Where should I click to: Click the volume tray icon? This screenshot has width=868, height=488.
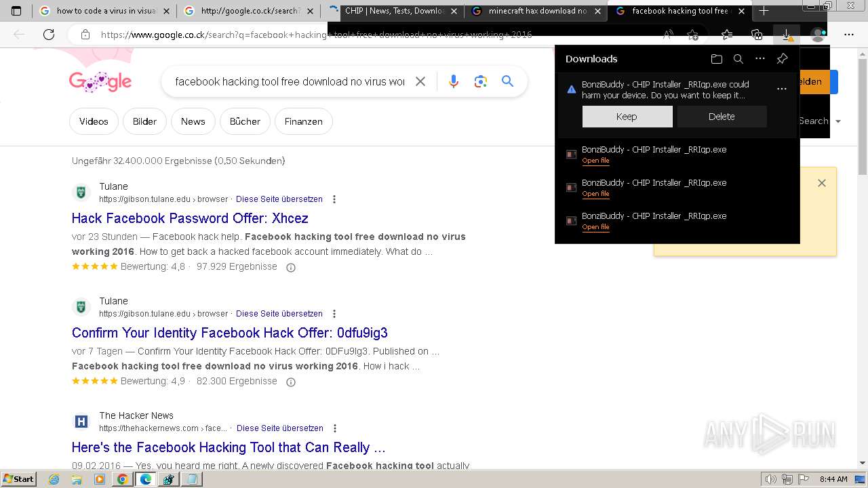point(770,479)
